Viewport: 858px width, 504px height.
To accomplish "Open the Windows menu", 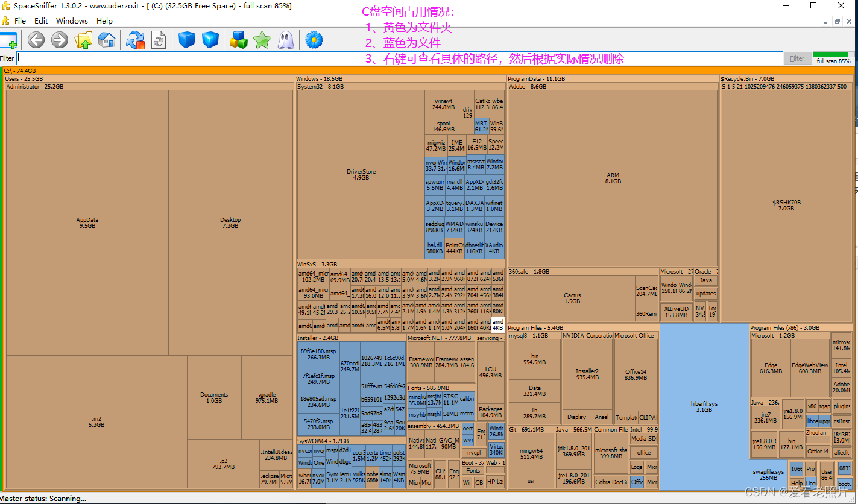I will tap(72, 20).
